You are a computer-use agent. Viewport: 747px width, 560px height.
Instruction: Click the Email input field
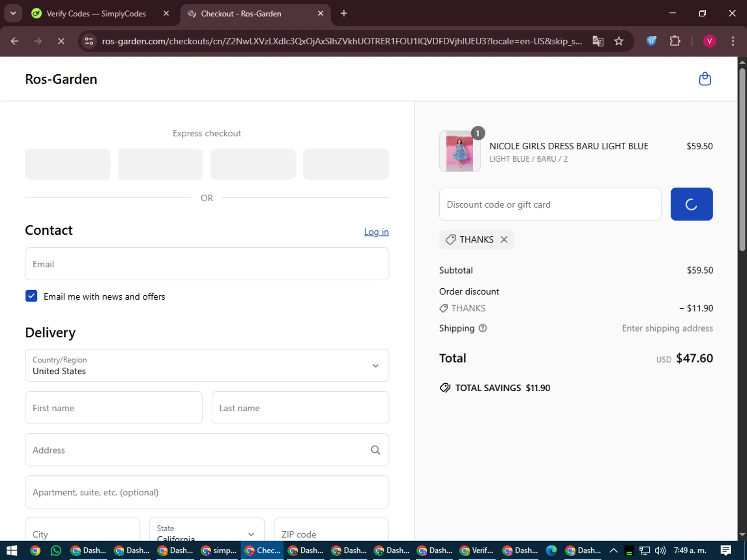pos(207,264)
